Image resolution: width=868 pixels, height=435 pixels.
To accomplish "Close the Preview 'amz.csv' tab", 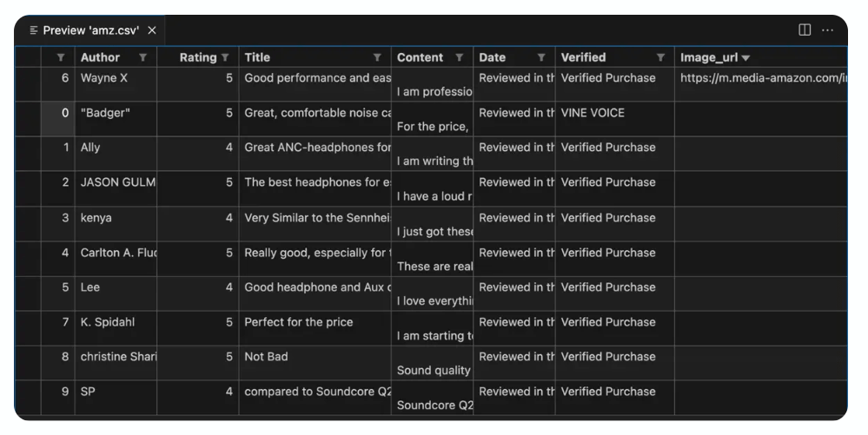I will point(152,30).
